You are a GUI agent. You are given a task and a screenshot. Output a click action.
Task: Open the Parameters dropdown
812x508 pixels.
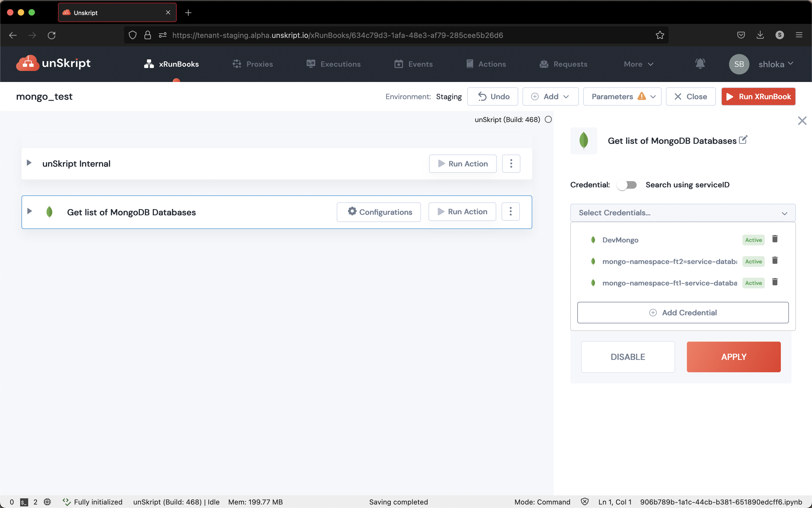coord(622,96)
